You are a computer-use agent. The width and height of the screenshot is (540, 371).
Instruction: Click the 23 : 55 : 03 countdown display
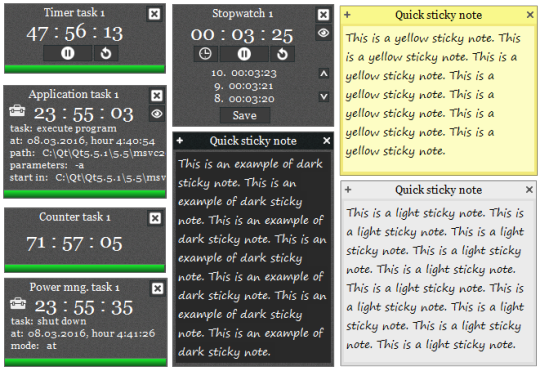tap(84, 114)
